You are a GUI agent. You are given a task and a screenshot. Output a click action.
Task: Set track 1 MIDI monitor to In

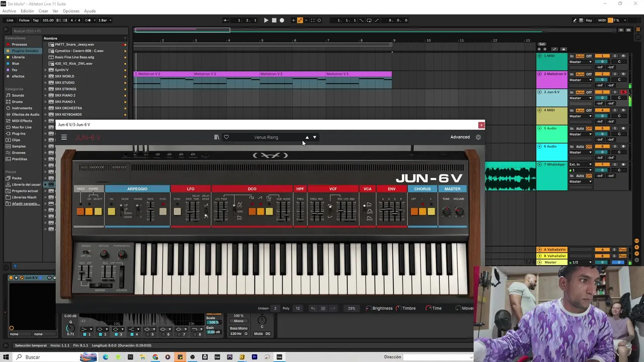(x=572, y=56)
